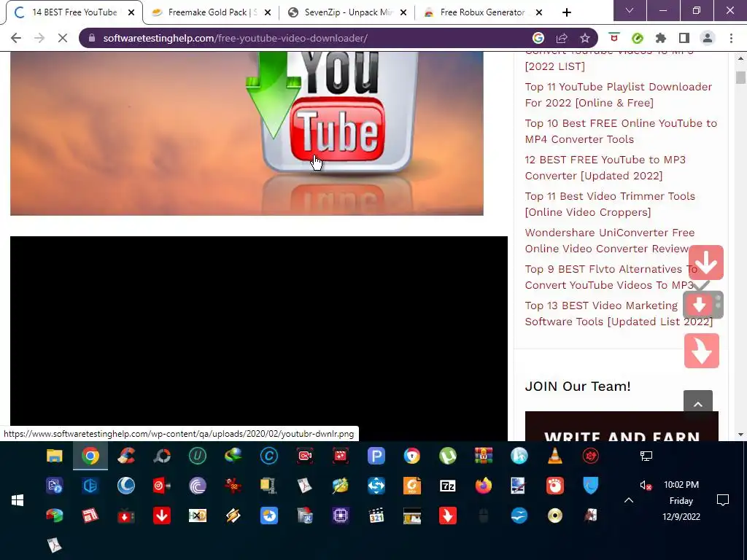
Task: Launch Hotspot Shield blue shield icon
Action: (590, 486)
